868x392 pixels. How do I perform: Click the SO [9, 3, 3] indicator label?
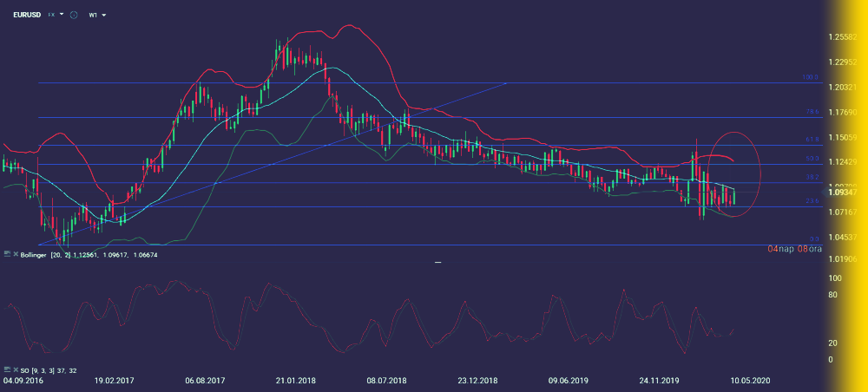[x=48, y=370]
